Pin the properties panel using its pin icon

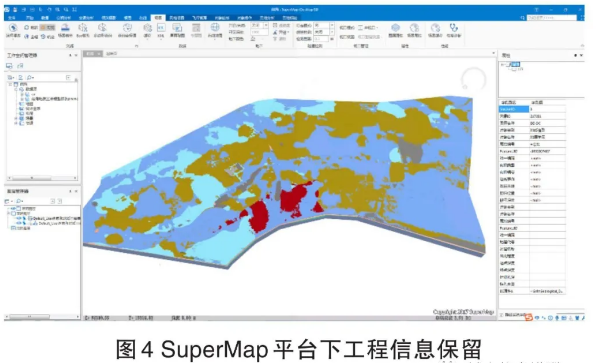(x=575, y=55)
